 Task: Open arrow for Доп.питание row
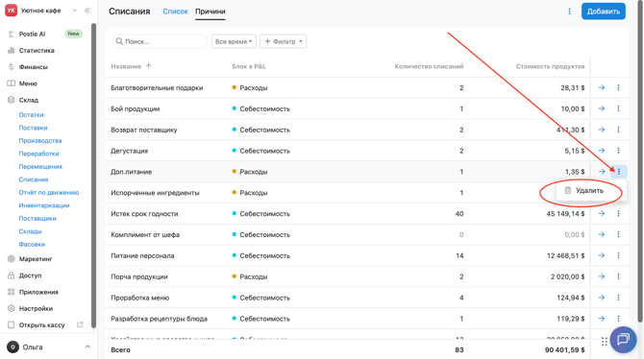click(x=602, y=172)
